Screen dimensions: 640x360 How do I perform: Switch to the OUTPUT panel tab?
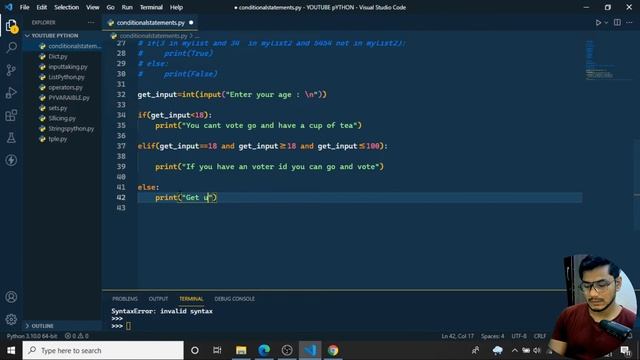click(x=158, y=299)
